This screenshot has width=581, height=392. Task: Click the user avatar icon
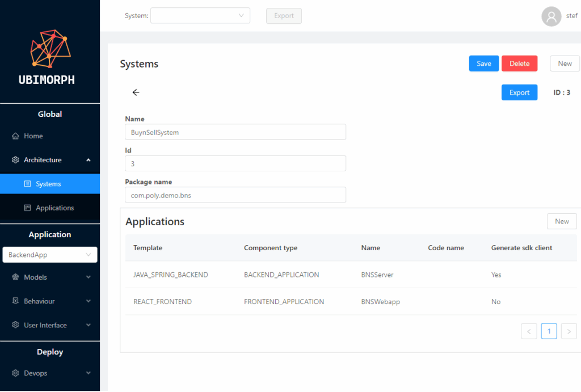pos(551,16)
